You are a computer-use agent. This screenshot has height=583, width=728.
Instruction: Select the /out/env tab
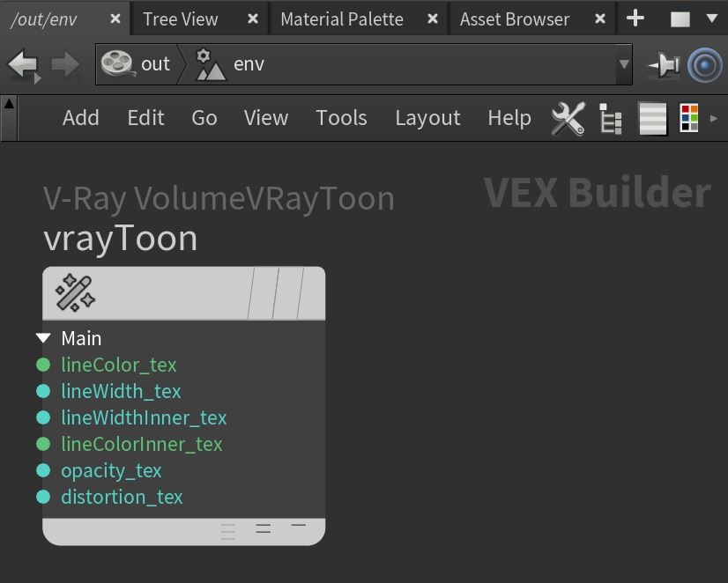pyautogui.click(x=43, y=19)
